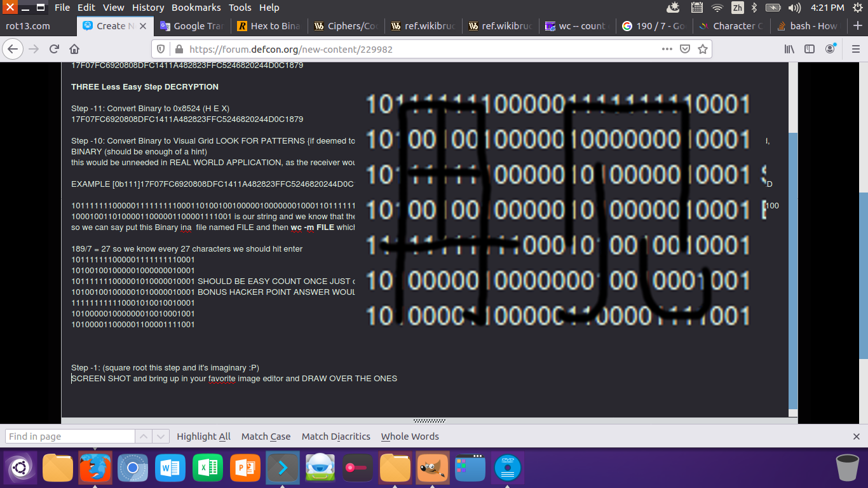Screen dimensions: 868x488
Task: Open Firefox hamburger menu
Action: click(855, 49)
